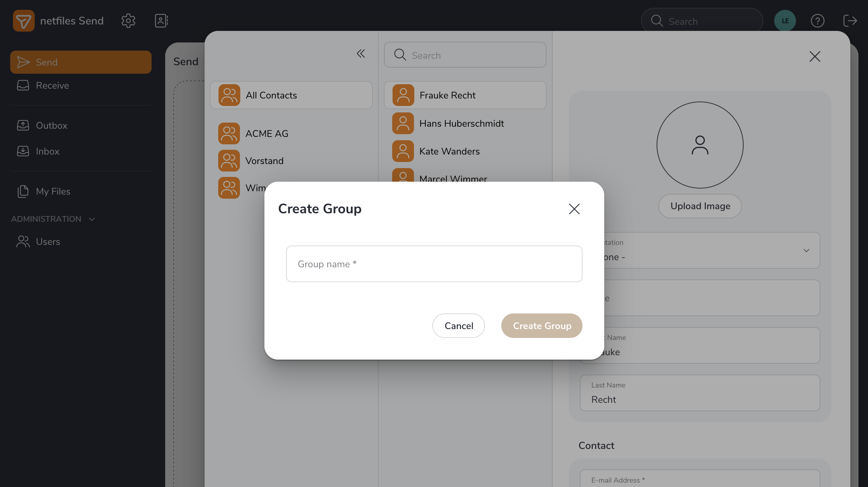Open the settings gear icon
The width and height of the screenshot is (868, 487).
(128, 21)
